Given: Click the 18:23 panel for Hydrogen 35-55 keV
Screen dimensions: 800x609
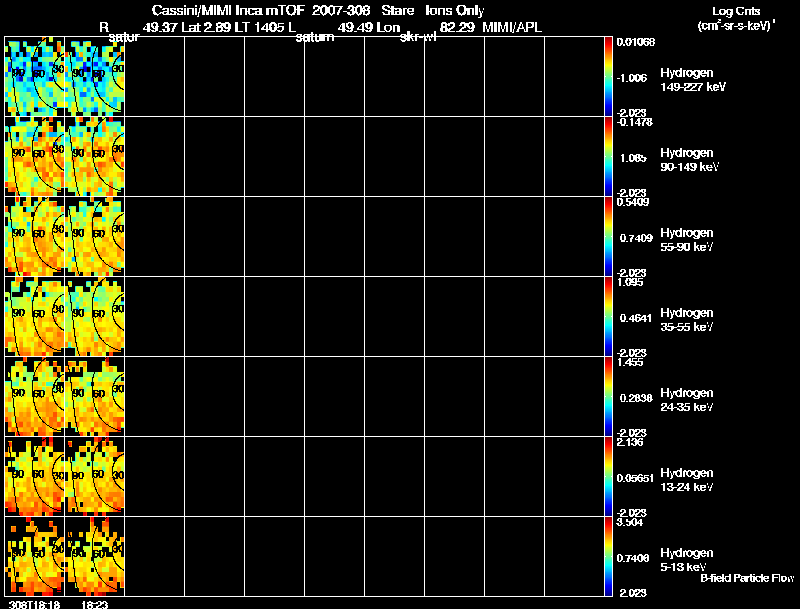Looking at the screenshot, I should coord(95,317).
